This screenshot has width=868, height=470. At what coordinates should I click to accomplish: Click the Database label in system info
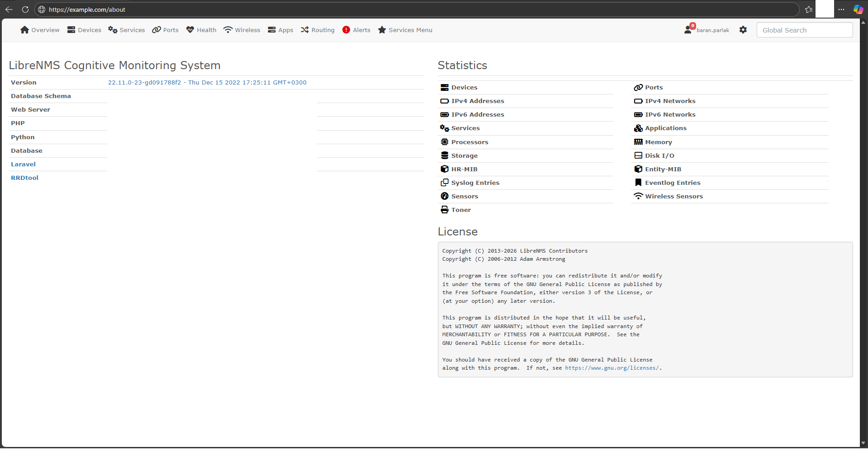(27, 151)
